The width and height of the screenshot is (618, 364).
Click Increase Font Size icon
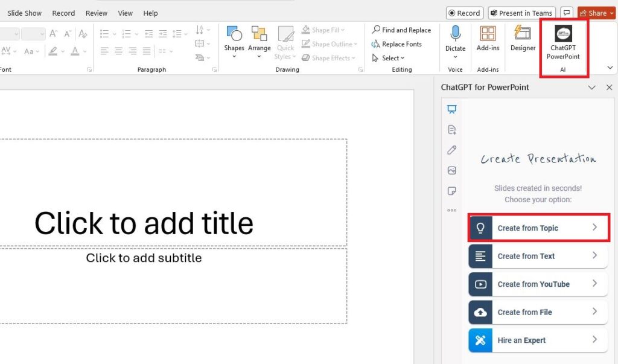53,34
